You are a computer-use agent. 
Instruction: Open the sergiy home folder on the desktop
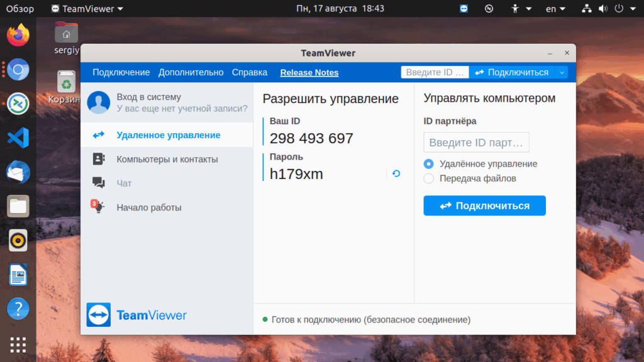66,38
